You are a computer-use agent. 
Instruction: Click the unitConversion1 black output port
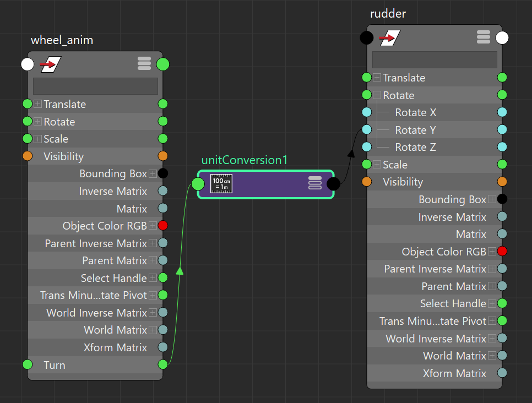[x=333, y=184]
